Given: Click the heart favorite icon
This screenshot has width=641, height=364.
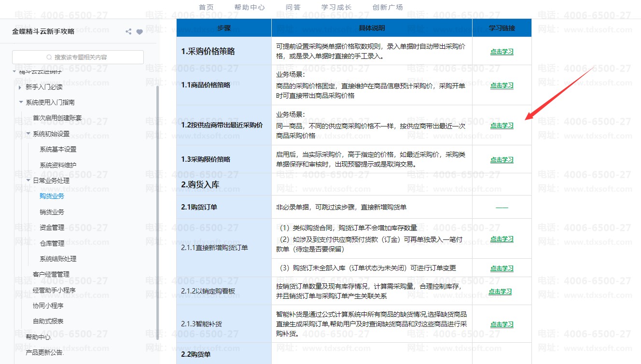Looking at the screenshot, I should [x=139, y=32].
